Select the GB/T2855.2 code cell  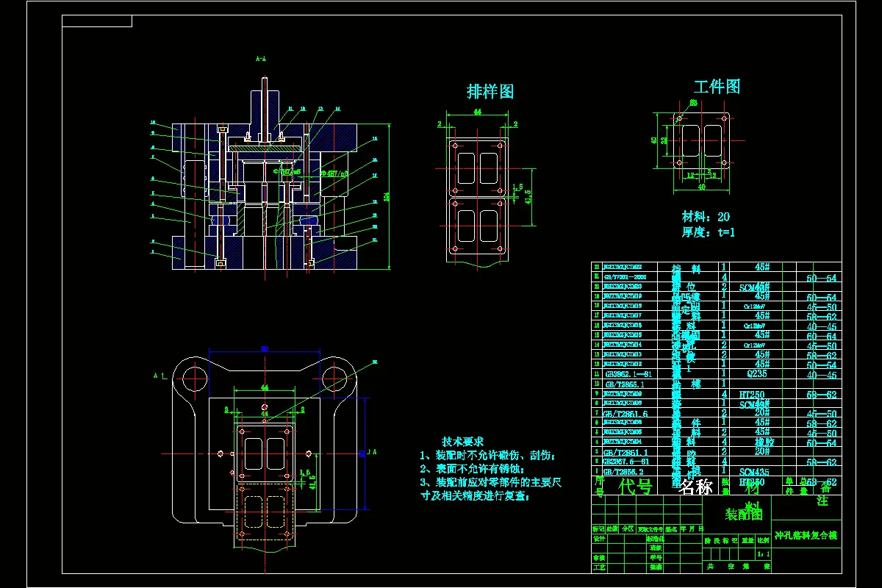point(624,471)
